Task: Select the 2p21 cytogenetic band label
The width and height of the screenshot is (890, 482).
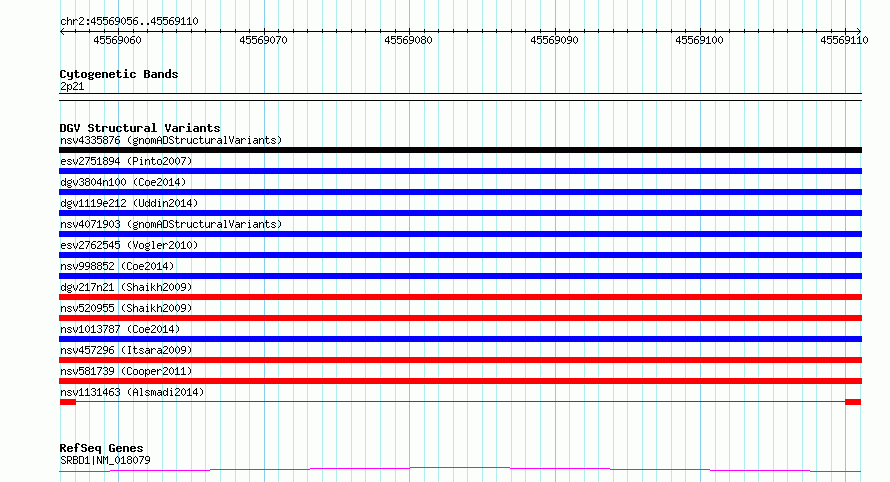Action: pos(72,86)
